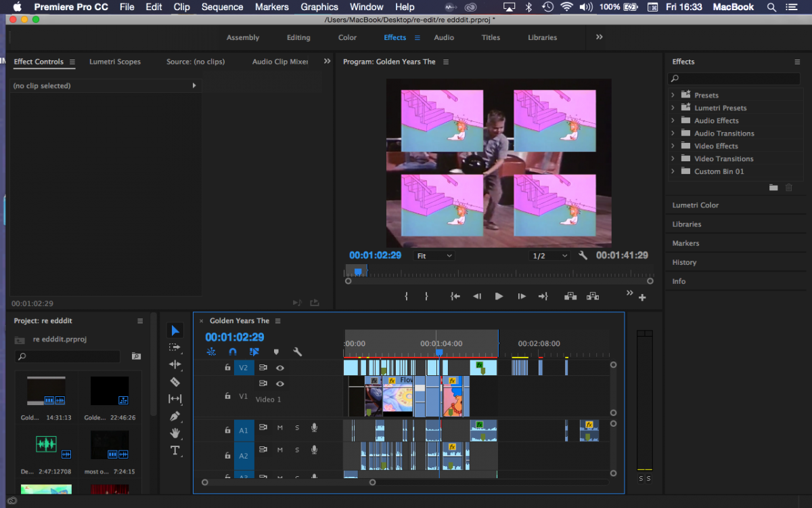Select the Ripple Edit tool
The width and height of the screenshot is (812, 508).
(x=175, y=364)
